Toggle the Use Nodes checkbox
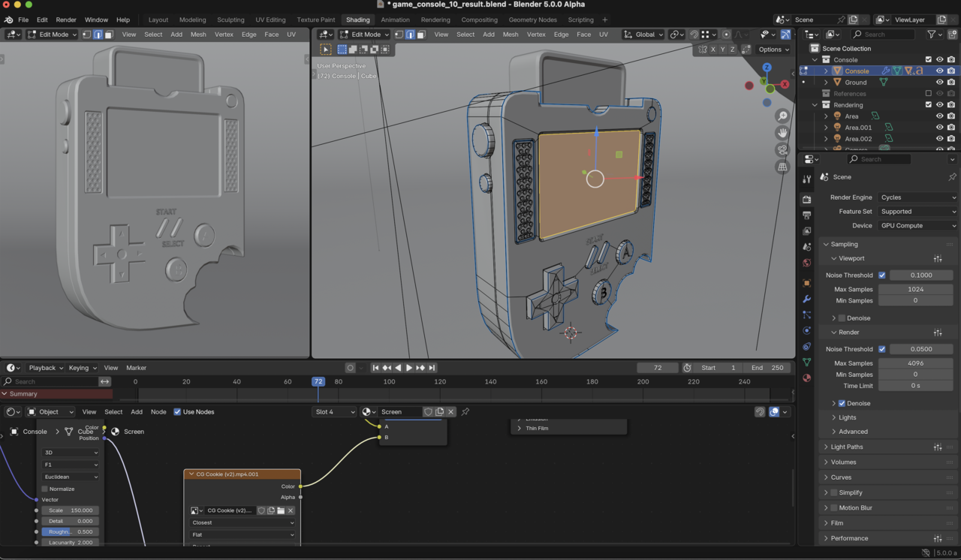The image size is (961, 560). click(x=177, y=411)
